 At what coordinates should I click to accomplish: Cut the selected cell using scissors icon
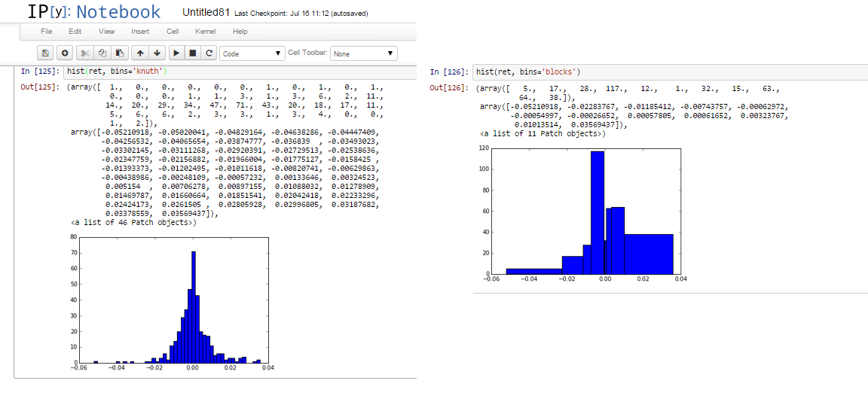pyautogui.click(x=84, y=53)
